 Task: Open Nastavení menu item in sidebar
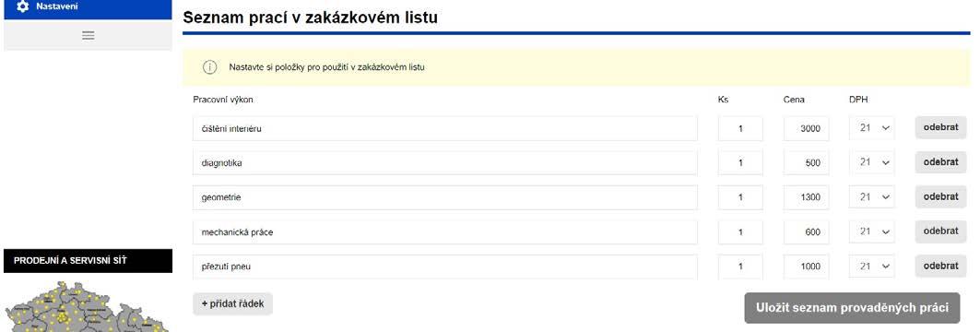tap(88, 8)
